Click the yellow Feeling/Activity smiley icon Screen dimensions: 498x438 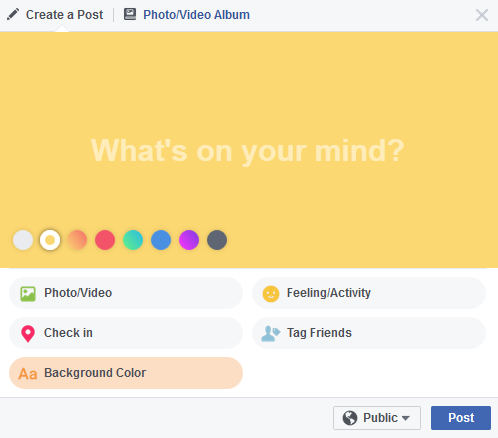click(271, 294)
